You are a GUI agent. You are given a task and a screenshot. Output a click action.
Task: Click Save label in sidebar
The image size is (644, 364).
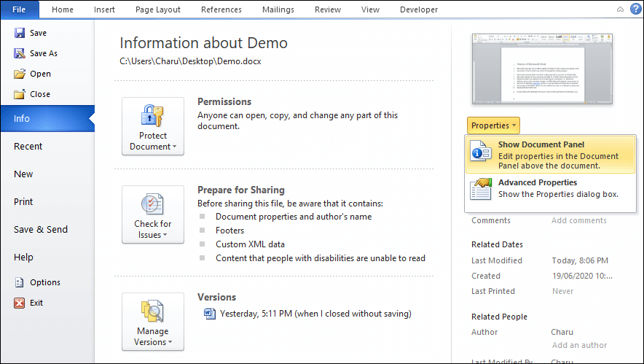coord(38,33)
